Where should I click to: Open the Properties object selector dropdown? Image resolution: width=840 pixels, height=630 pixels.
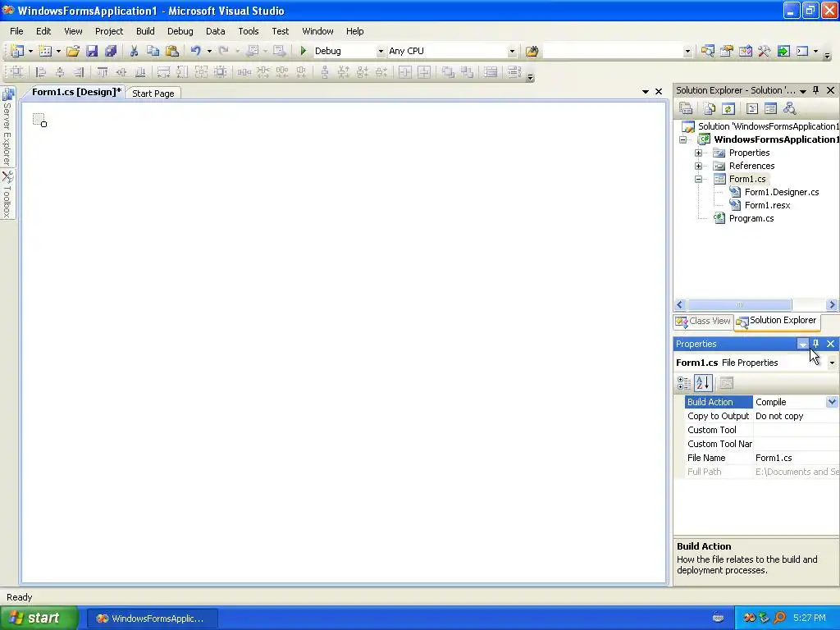click(832, 363)
